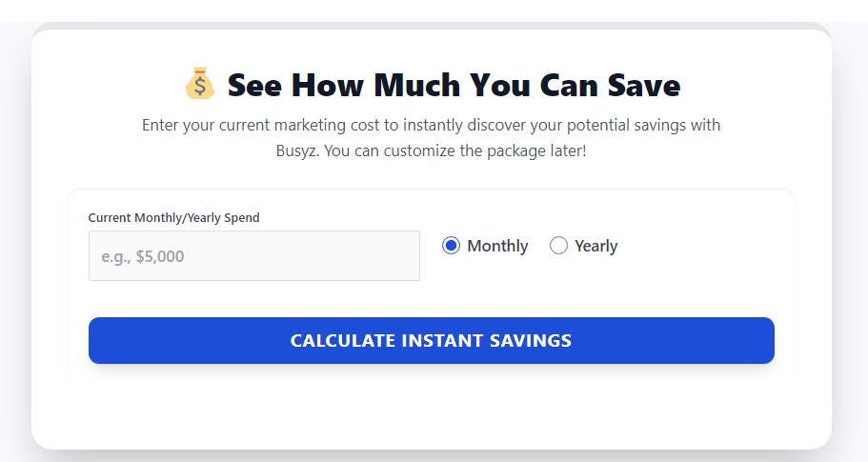Select the Monthly radio button

click(452, 246)
